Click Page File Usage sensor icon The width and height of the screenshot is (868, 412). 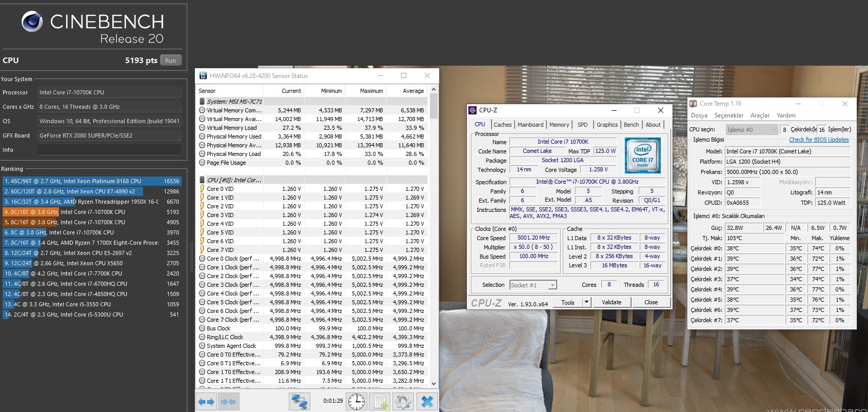point(202,163)
